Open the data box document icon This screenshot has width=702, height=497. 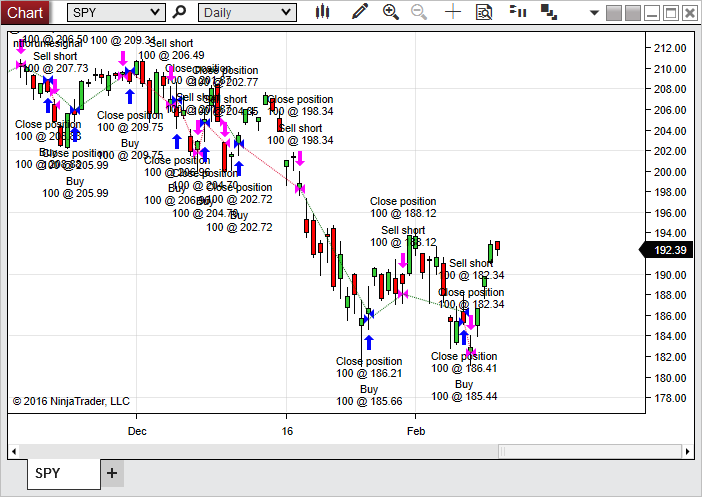(484, 12)
